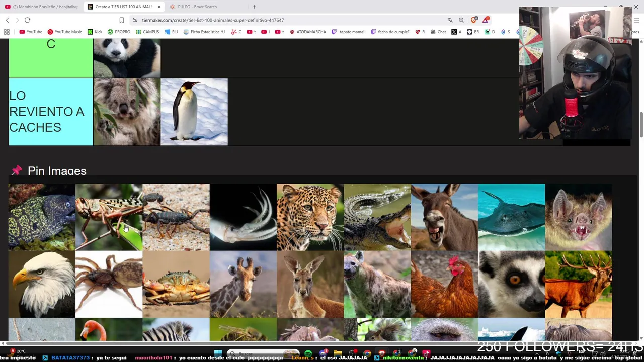The image size is (644, 362).
Task: Open the tab groups grid icon
Action: pyautogui.click(x=7, y=32)
